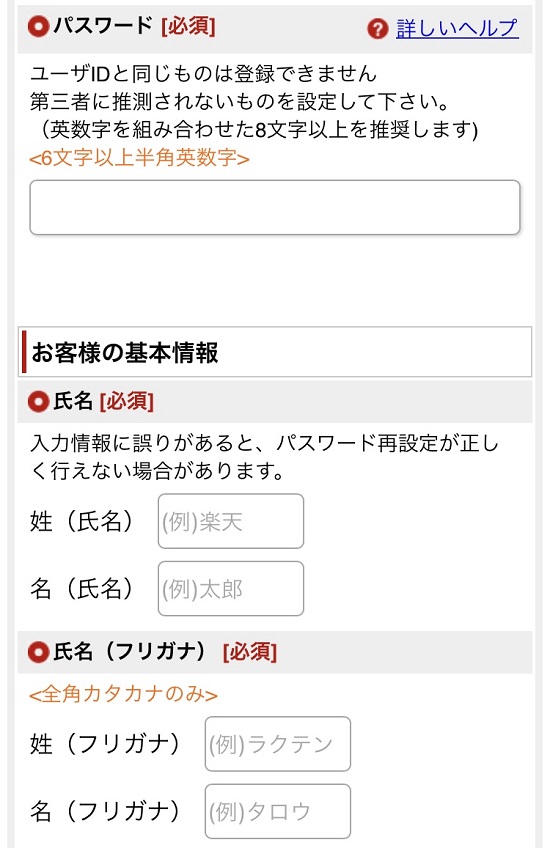Open the 詳しいヘルプ link
Viewport: 550px width, 848px height.
(457, 28)
